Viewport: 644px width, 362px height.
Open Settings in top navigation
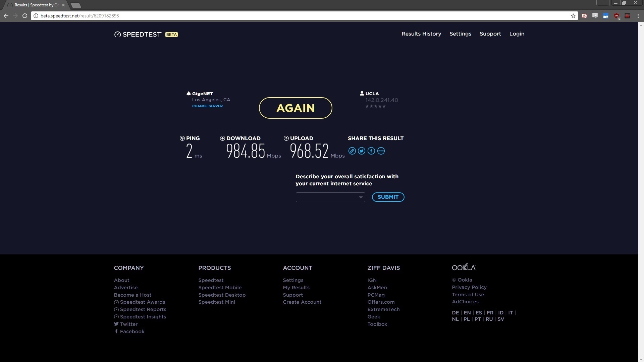click(460, 34)
